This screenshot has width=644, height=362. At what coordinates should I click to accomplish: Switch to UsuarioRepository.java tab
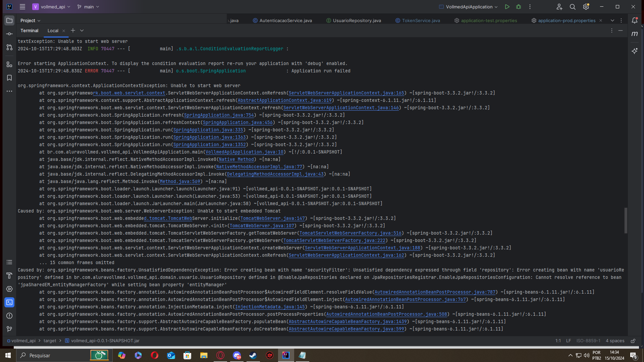click(x=354, y=20)
